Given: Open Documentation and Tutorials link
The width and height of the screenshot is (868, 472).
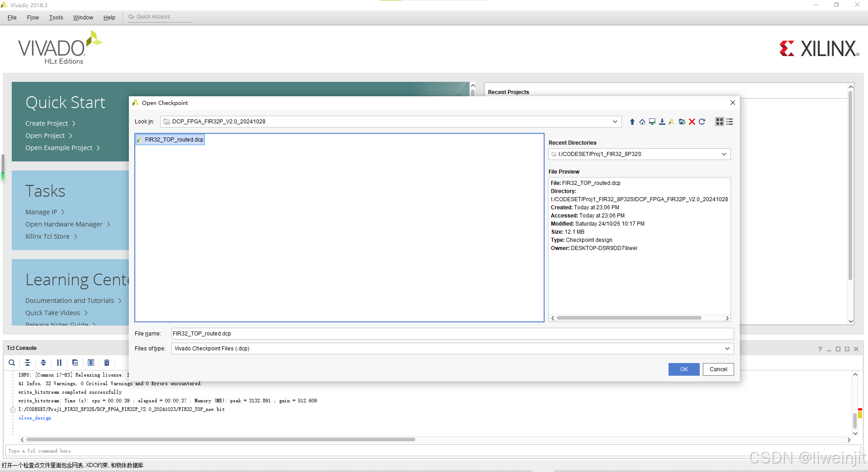Looking at the screenshot, I should click(73, 301).
